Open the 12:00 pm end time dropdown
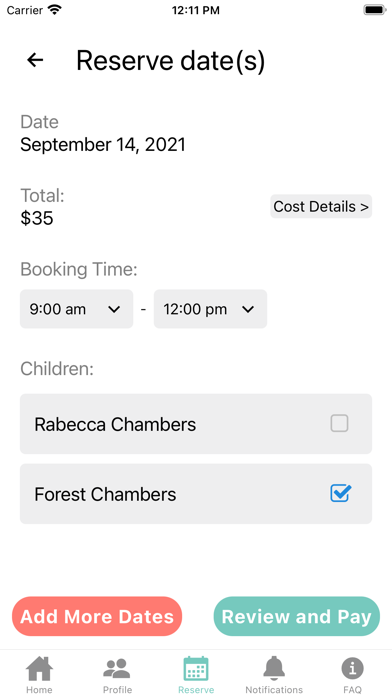392x696 pixels. tap(210, 309)
